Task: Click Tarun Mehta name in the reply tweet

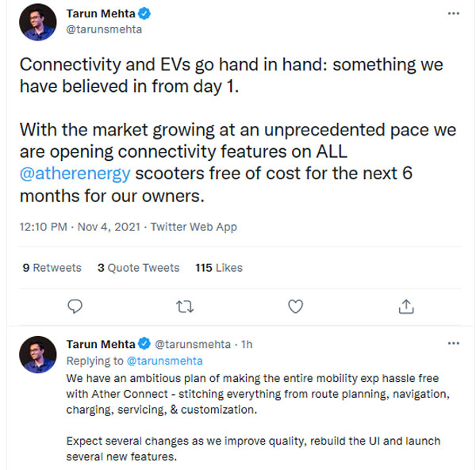Action: coord(101,344)
